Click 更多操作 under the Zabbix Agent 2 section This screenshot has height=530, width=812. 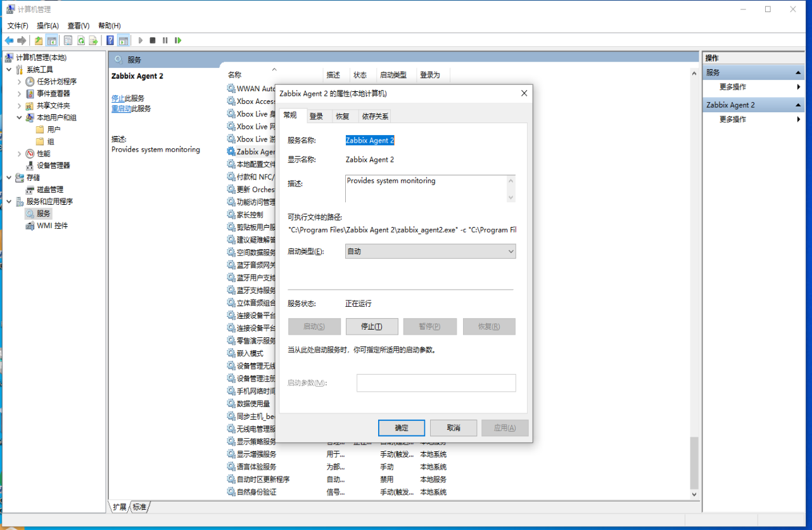733,119
